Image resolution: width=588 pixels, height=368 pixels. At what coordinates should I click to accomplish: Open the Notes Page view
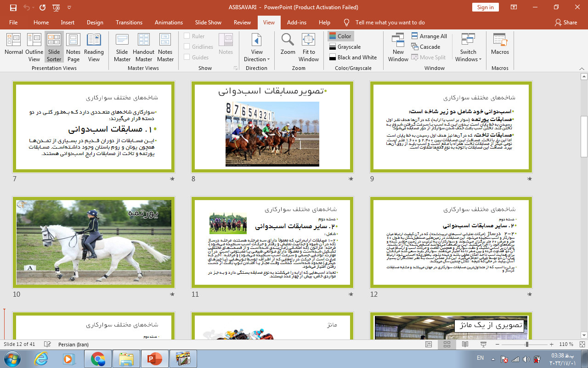[73, 46]
